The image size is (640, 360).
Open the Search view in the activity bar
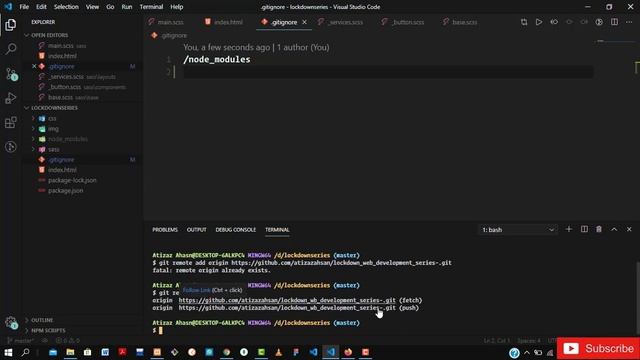point(11,49)
